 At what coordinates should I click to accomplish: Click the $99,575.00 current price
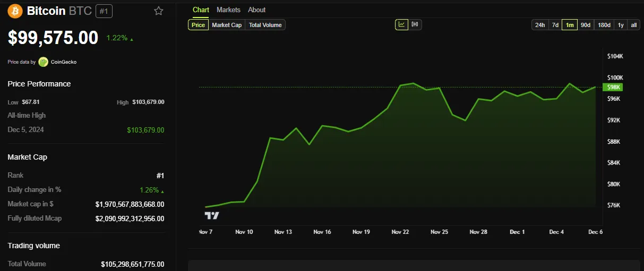click(x=53, y=38)
